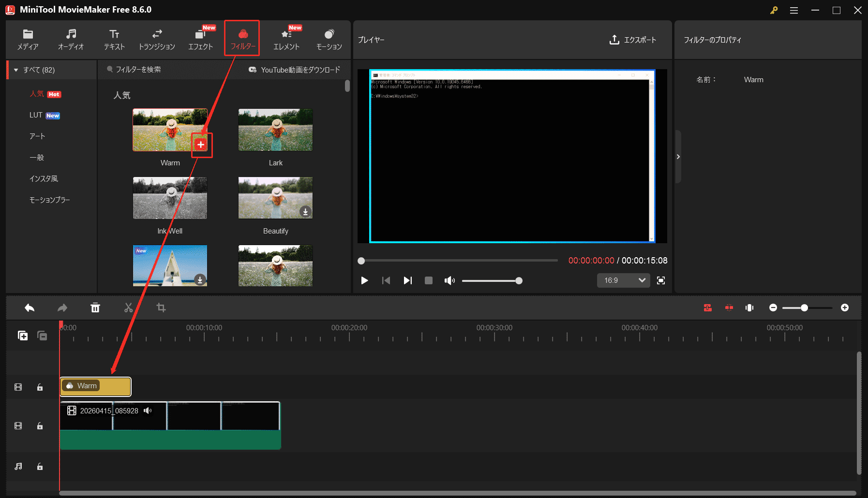The height and width of the screenshot is (498, 868).
Task: Select the インスタ風 filter category
Action: [x=44, y=178]
